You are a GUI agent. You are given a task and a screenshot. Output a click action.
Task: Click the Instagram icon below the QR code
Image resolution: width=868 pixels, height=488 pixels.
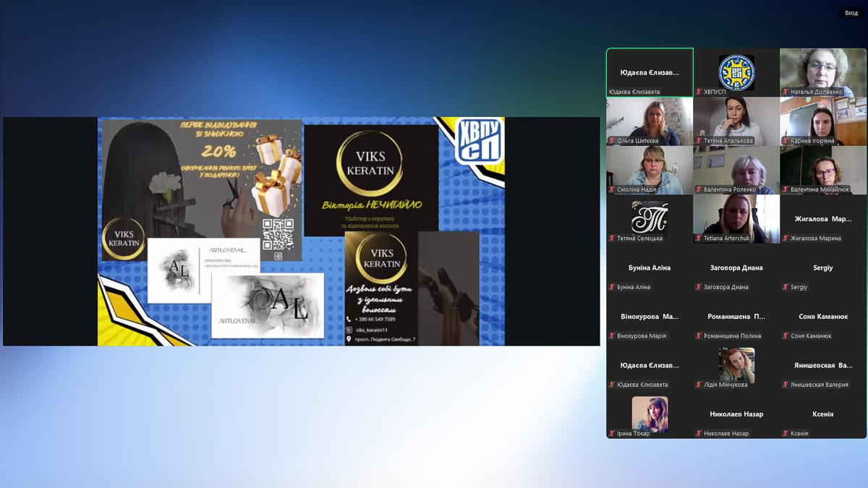[x=278, y=256]
